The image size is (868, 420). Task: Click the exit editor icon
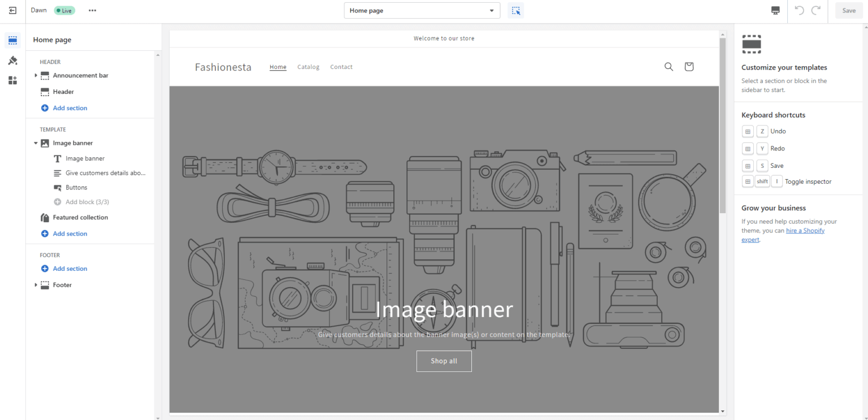point(12,11)
